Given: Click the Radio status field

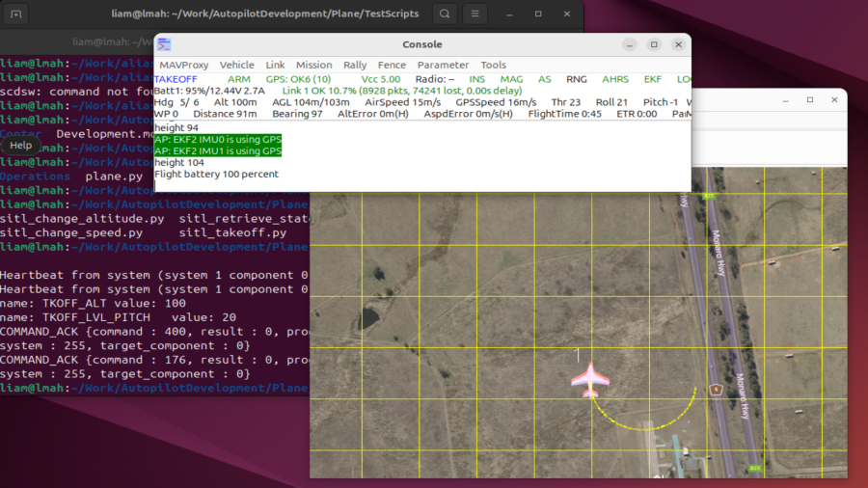Looking at the screenshot, I should pyautogui.click(x=435, y=79).
